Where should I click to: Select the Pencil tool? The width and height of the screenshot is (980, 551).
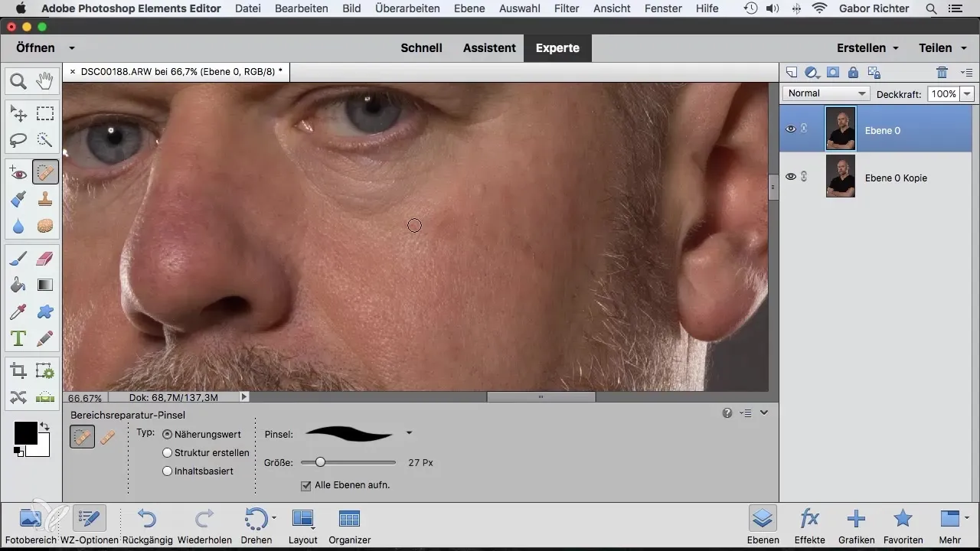(45, 337)
